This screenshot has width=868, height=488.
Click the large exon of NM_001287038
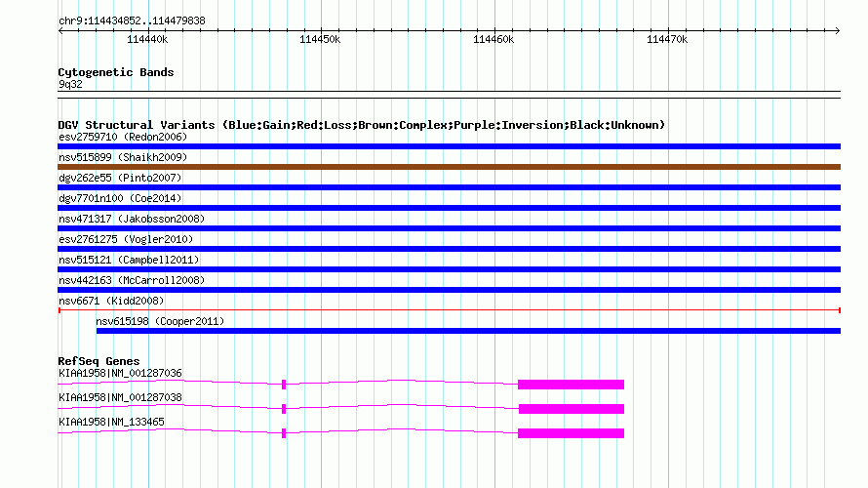pyautogui.click(x=572, y=409)
